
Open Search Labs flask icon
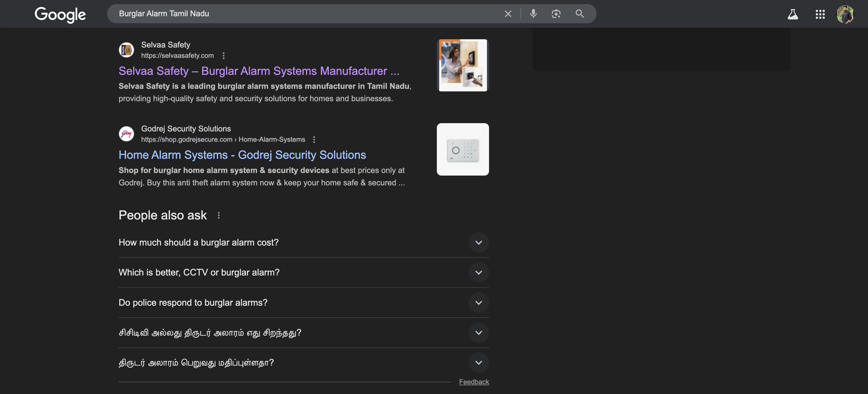coord(793,14)
